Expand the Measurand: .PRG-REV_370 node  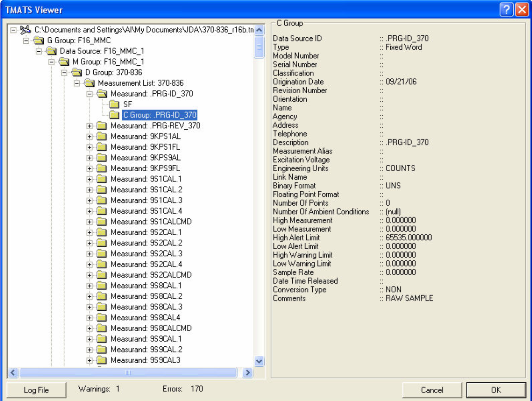click(90, 126)
